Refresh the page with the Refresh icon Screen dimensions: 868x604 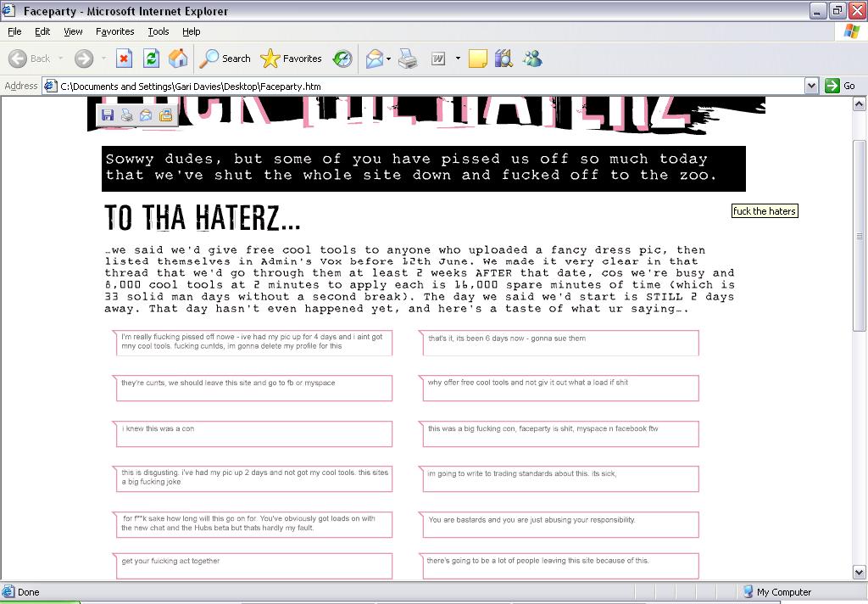click(151, 59)
